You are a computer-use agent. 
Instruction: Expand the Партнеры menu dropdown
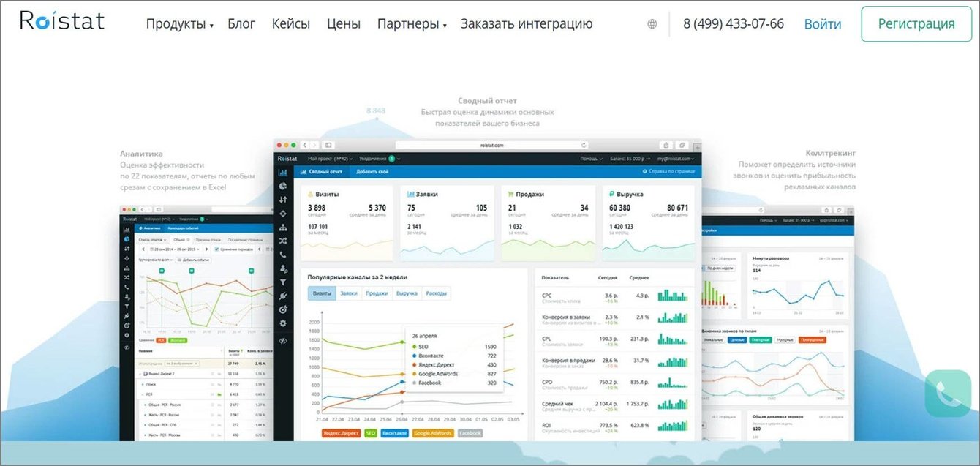coord(412,24)
